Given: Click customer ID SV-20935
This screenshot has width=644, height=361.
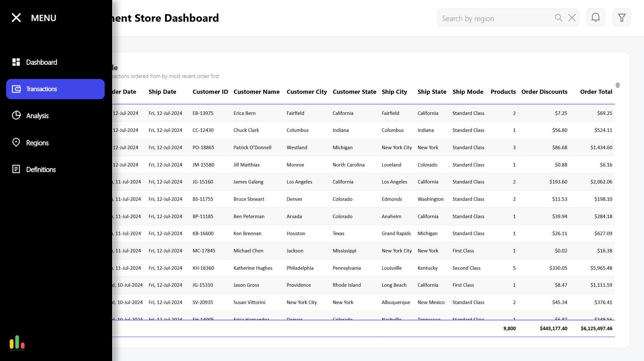Looking at the screenshot, I should pyautogui.click(x=203, y=302).
